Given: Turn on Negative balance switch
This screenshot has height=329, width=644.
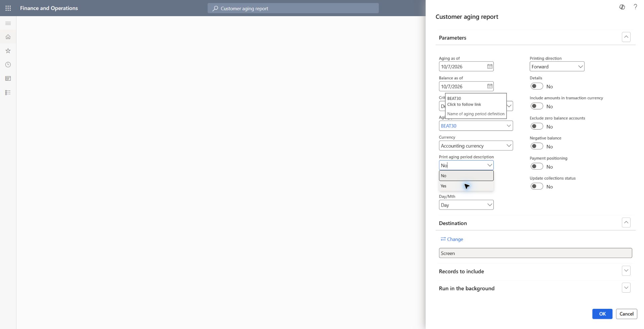Looking at the screenshot, I should point(537,146).
